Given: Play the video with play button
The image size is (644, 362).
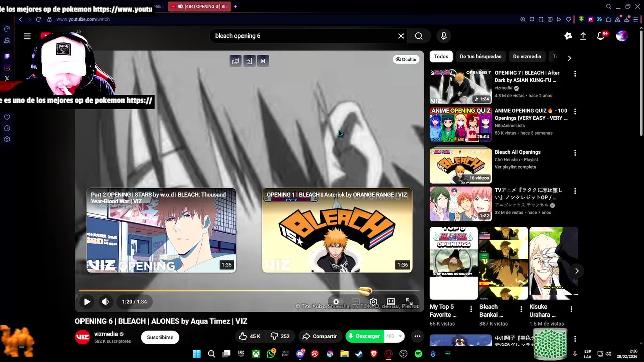Looking at the screenshot, I should (87, 302).
